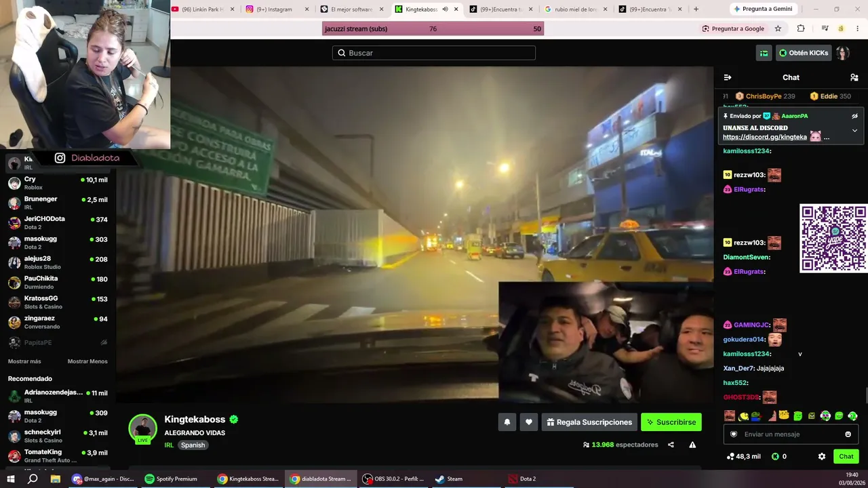
Task: Open Adrianozendejas recommended channel
Action: coord(58,396)
